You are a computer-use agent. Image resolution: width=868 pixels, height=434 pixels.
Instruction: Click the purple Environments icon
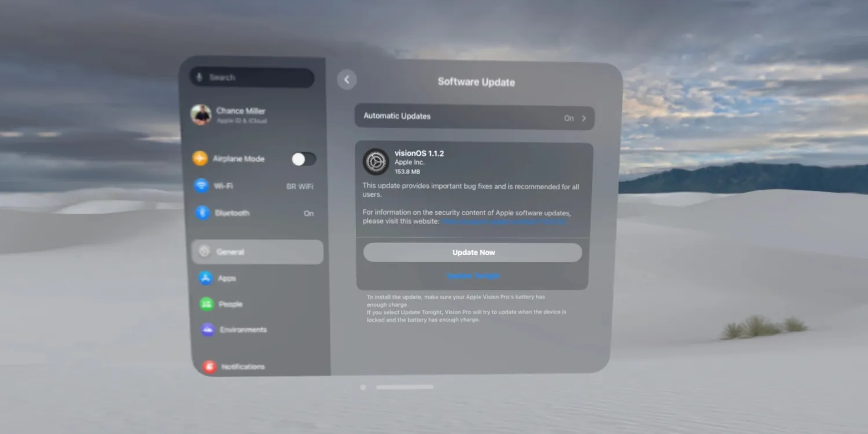pos(208,329)
